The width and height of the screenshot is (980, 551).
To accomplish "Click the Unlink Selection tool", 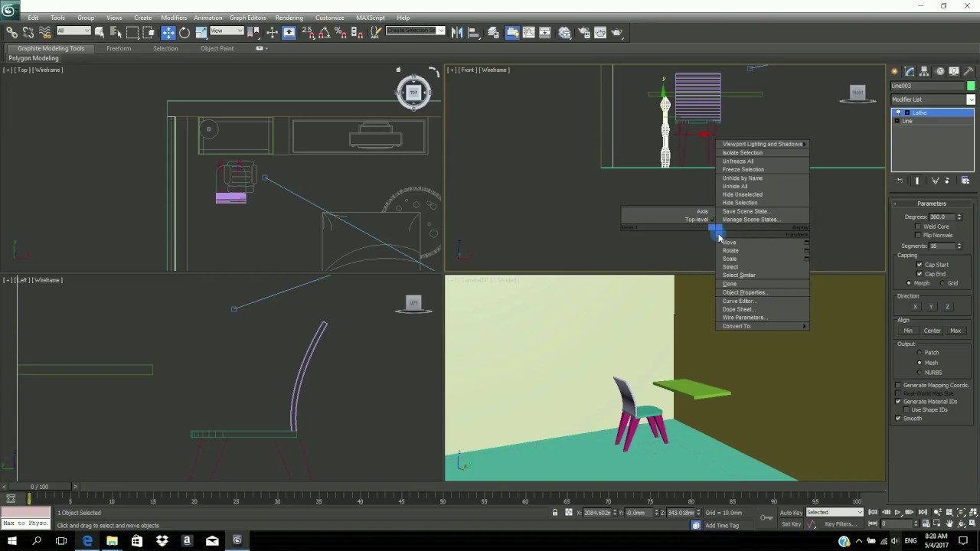I will pyautogui.click(x=28, y=32).
